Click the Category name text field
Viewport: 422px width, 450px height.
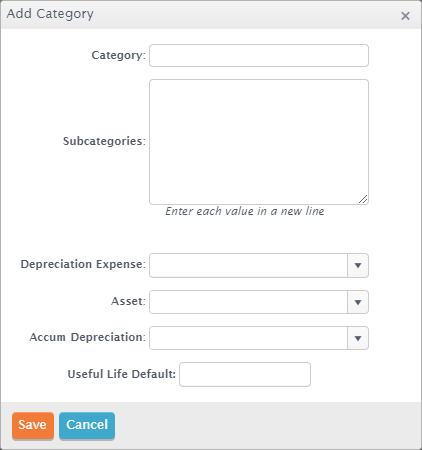259,55
